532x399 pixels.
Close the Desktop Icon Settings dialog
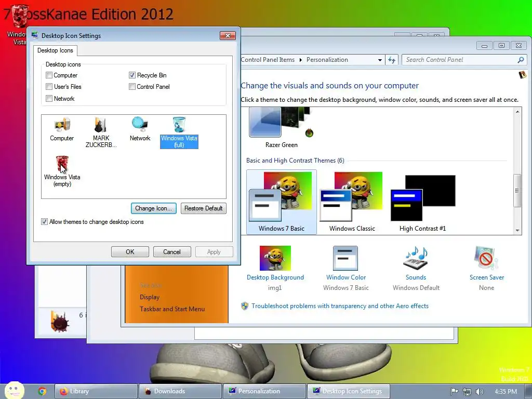point(228,36)
